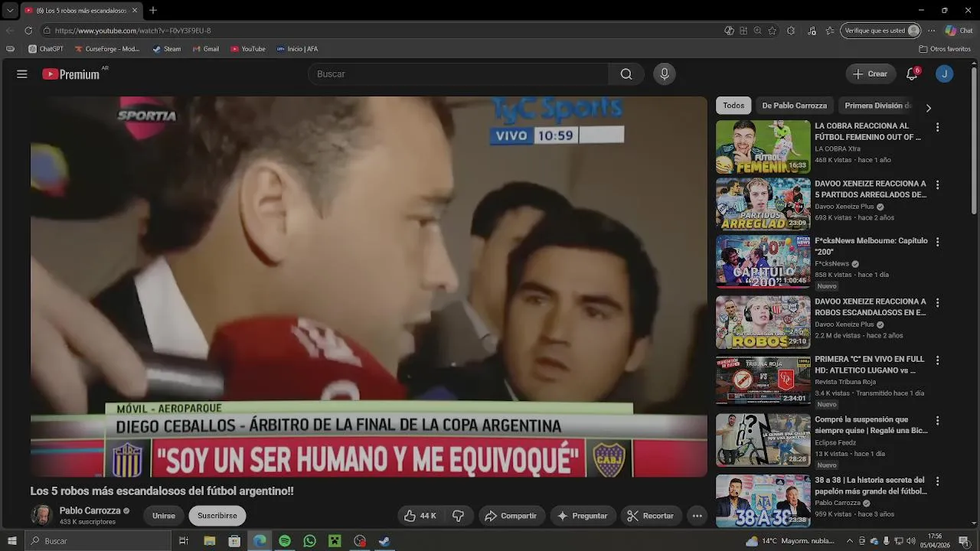Open Inicio | AFA bookmark
The height and width of the screenshot is (551, 980).
297,49
